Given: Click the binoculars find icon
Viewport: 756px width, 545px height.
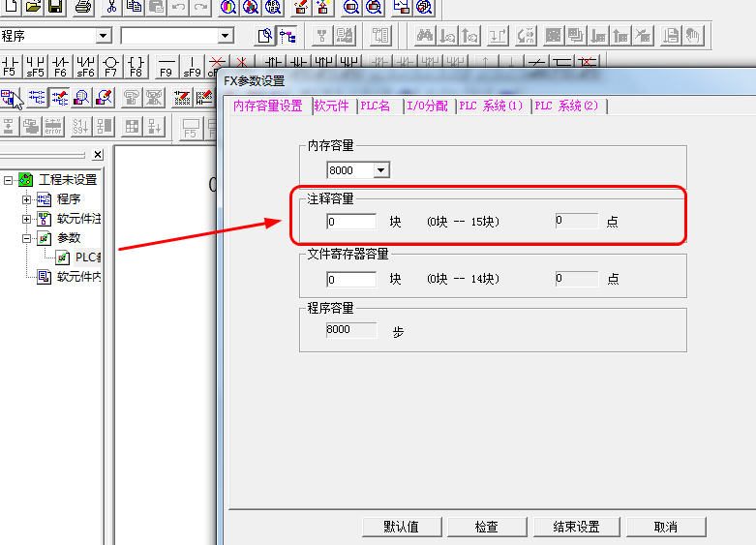Looking at the screenshot, I should click(x=424, y=36).
